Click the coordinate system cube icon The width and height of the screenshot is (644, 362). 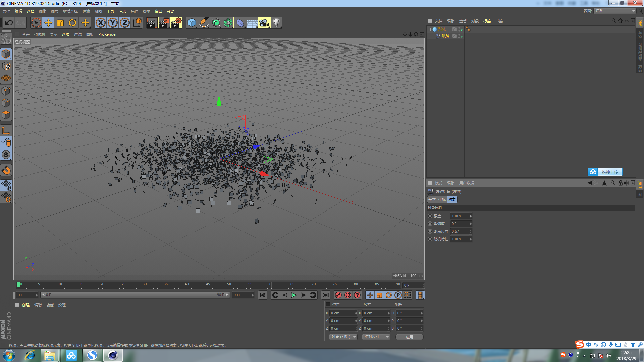click(x=137, y=23)
